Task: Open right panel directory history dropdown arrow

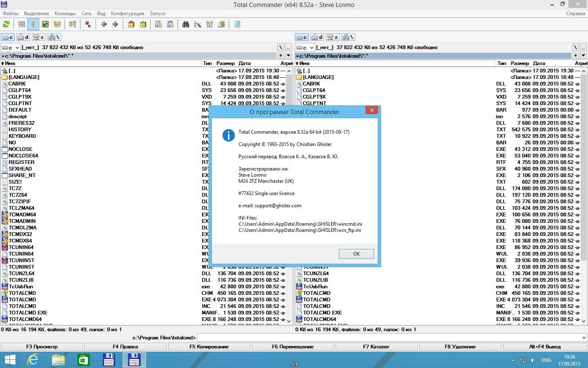Action: click(583, 56)
